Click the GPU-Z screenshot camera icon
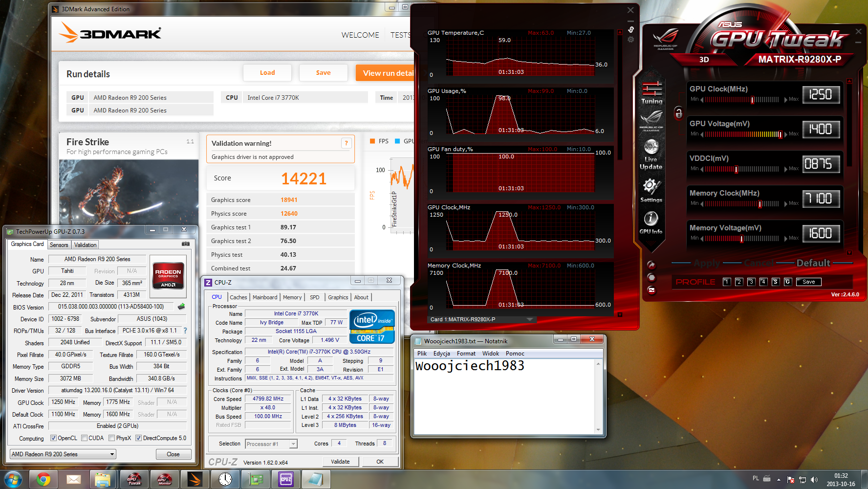Viewport: 868px width, 489px height. (186, 244)
